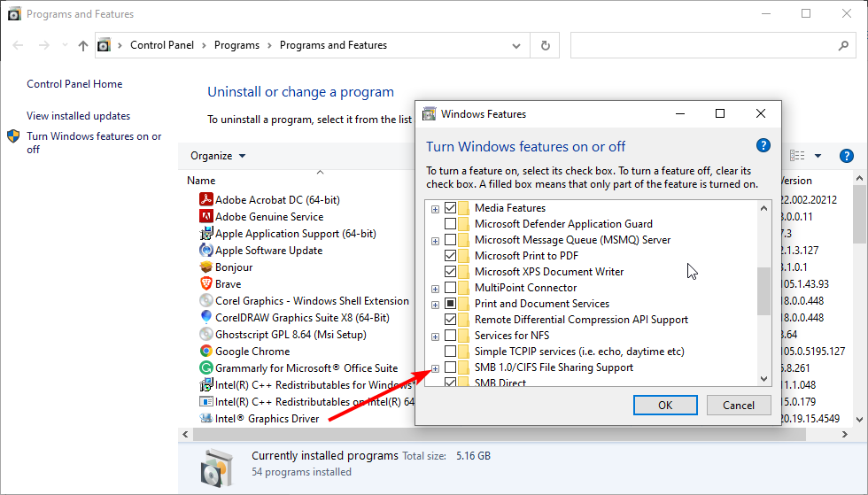Click Control Panel in the breadcrumb
Screen dimensions: 868x495
coord(162,45)
